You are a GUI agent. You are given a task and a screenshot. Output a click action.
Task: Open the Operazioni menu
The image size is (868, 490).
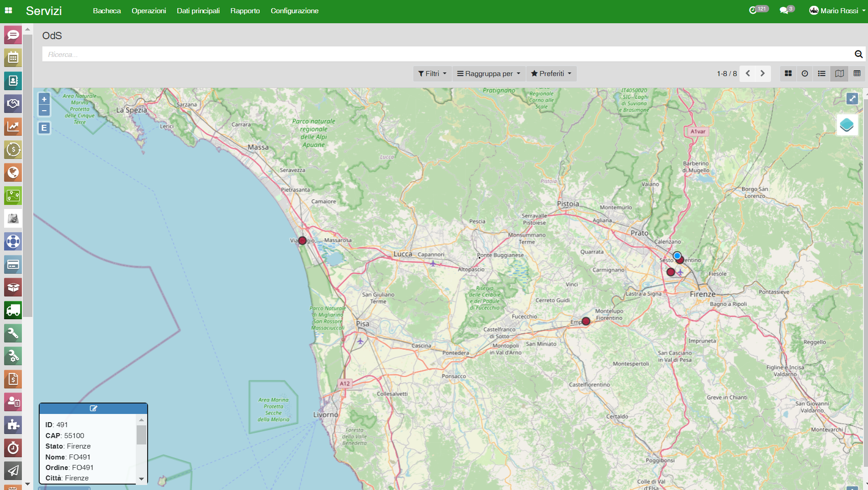pos(149,10)
